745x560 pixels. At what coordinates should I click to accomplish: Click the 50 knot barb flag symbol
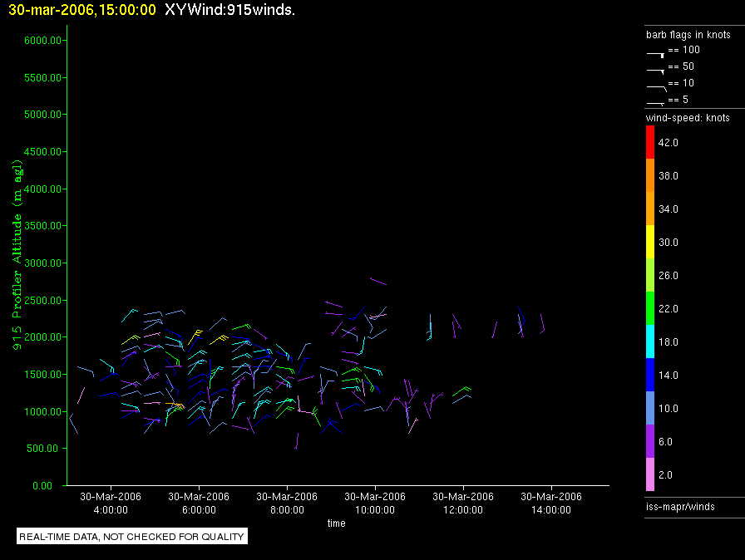click(x=655, y=71)
